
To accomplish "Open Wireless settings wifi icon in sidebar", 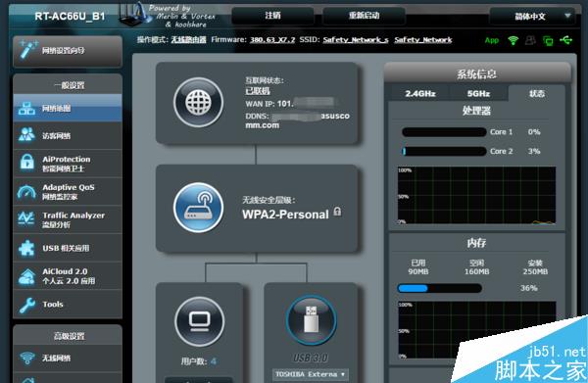I will click(x=27, y=358).
